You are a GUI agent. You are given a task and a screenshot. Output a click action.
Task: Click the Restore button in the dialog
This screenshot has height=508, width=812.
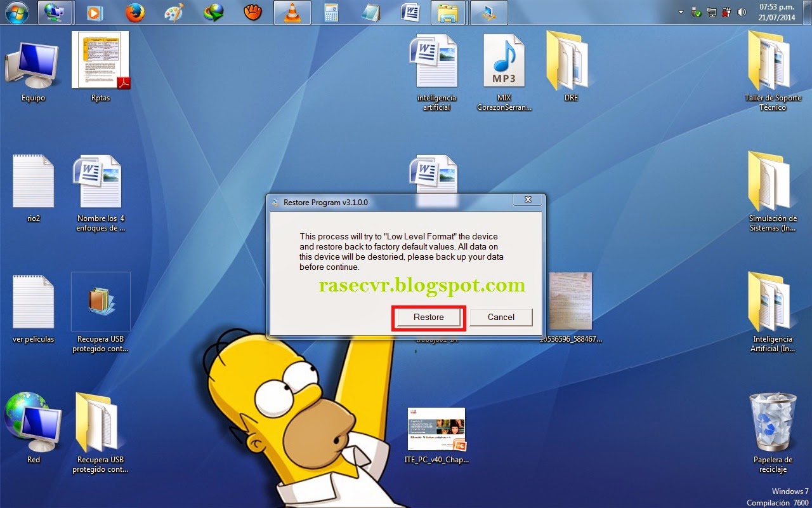(429, 317)
